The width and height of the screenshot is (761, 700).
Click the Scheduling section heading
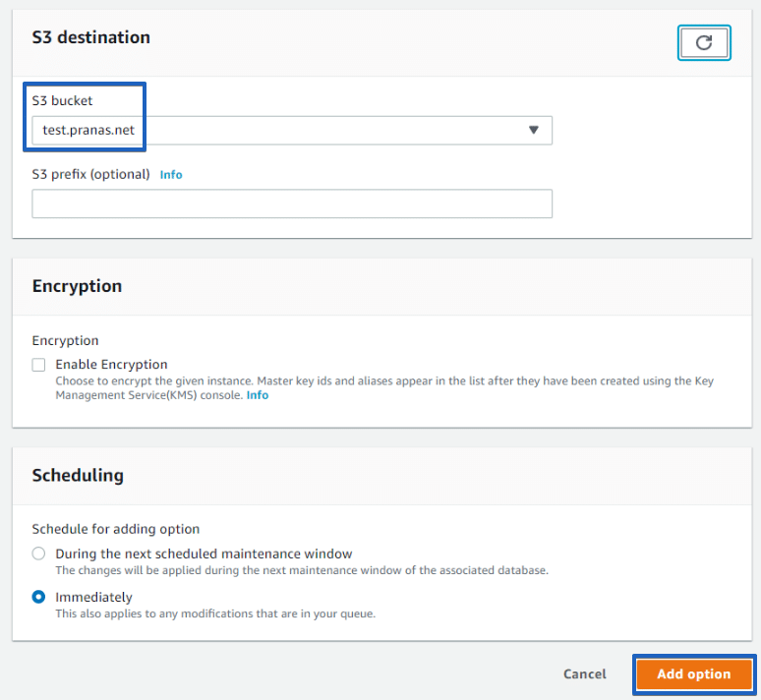(x=78, y=475)
